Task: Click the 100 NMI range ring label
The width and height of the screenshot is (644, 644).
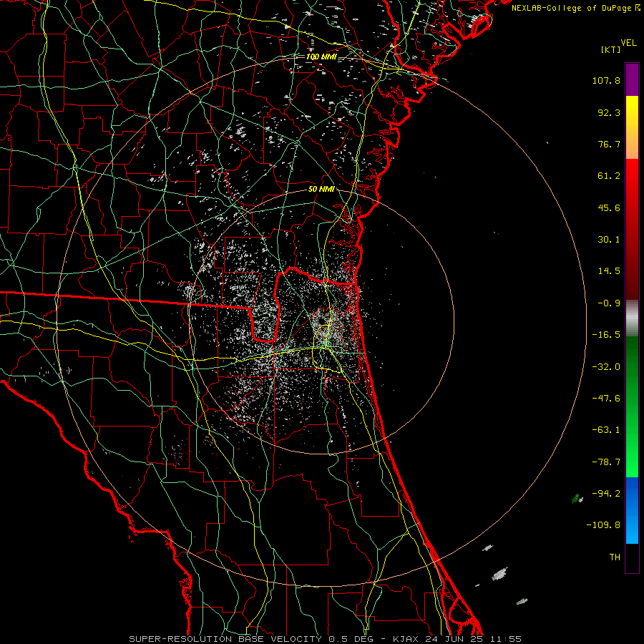Action: [321, 57]
